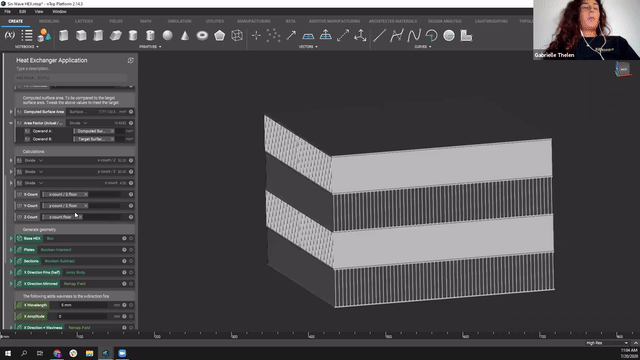Select the Torus primitive icon
Image resolution: width=640 pixels, height=360 pixels.
coord(202,36)
